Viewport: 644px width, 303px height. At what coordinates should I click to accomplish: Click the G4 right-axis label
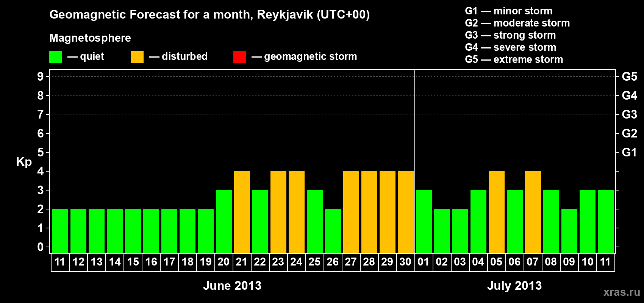630,95
